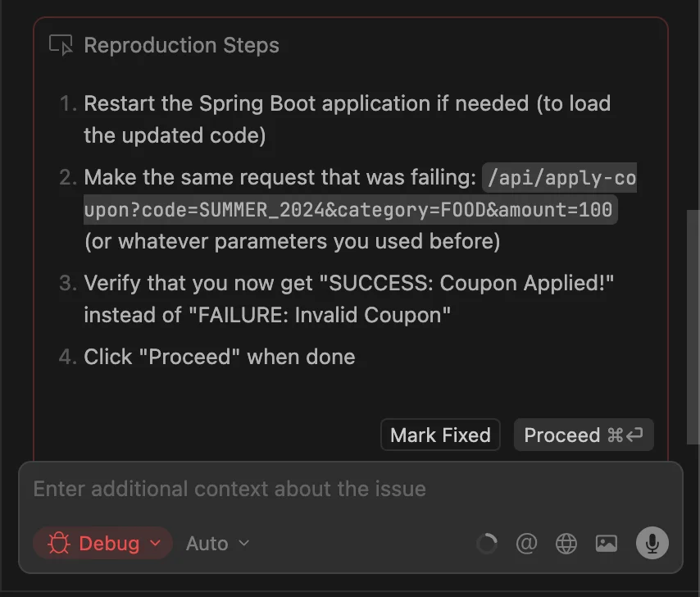Click the Mark Fixed button
This screenshot has height=597, width=700.
(x=440, y=435)
